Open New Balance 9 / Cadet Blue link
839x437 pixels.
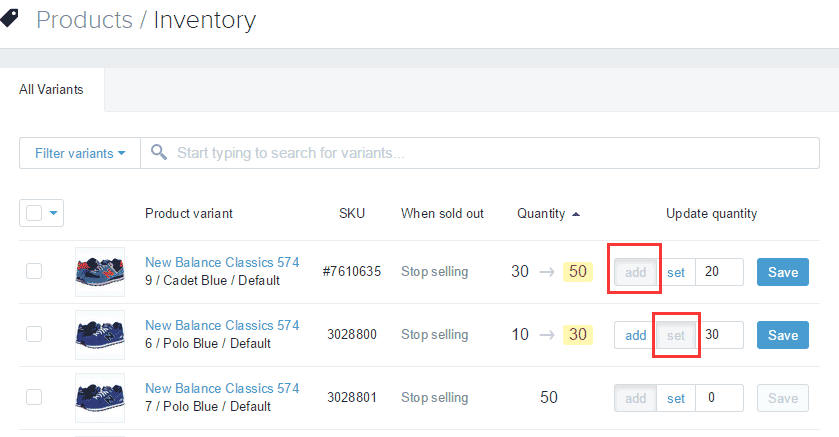click(222, 262)
